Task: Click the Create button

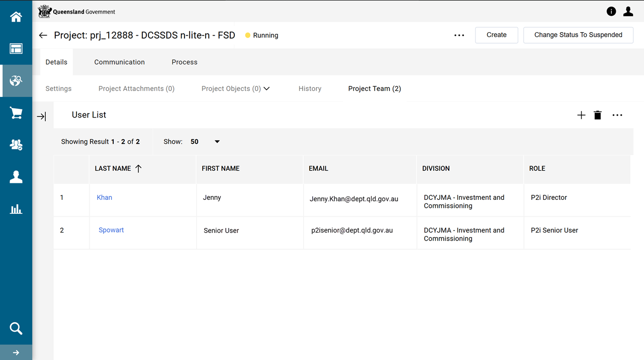Action: 496,35
